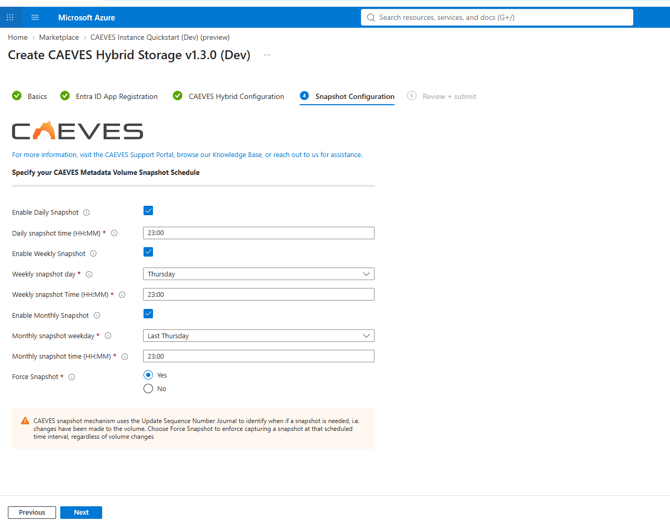This screenshot has width=670, height=522.
Task: Select Yes for Force Snapshot
Action: tap(148, 375)
